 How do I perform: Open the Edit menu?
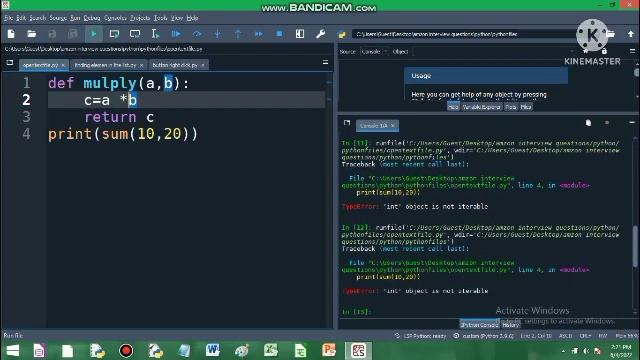21,18
